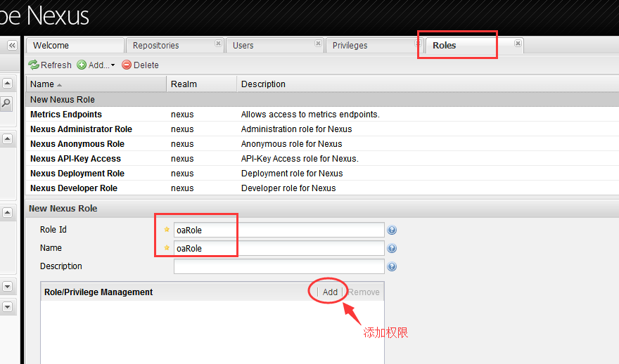Click the Delete toolbar button
Viewport: 619px width, 364px height.
[x=140, y=65]
